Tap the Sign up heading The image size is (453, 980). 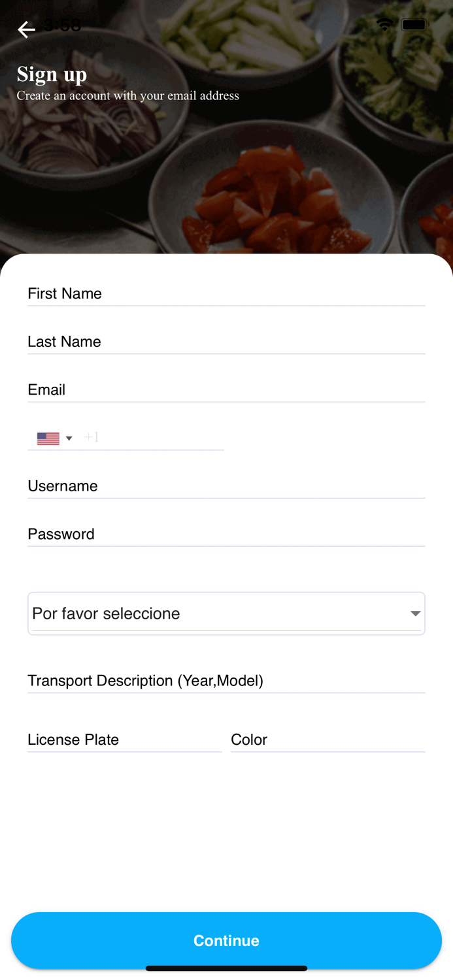[52, 74]
